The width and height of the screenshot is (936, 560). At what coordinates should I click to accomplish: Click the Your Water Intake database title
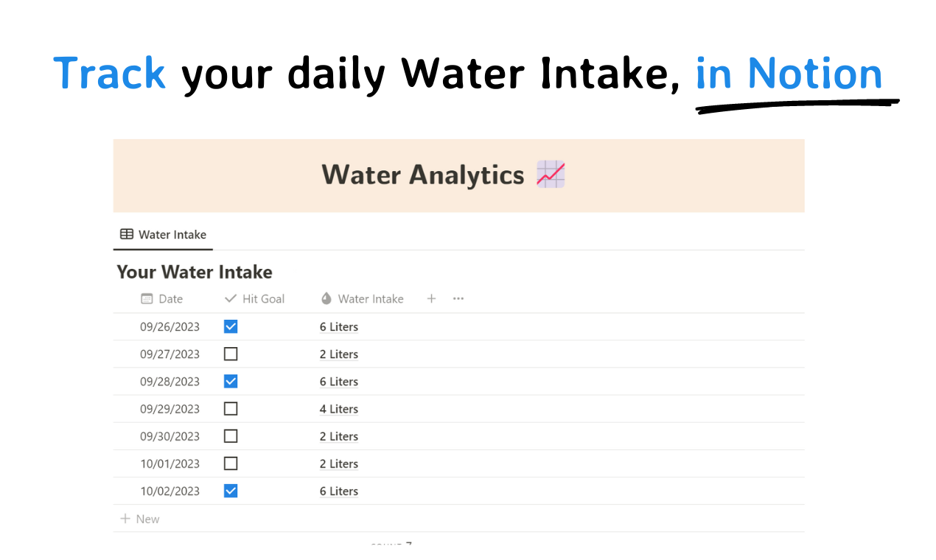point(195,272)
